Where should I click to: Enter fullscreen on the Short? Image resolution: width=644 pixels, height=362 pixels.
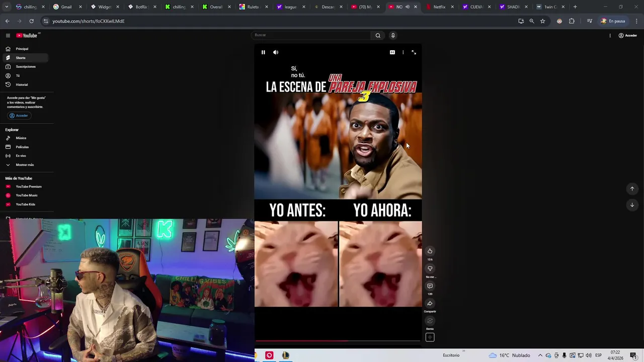tap(414, 52)
